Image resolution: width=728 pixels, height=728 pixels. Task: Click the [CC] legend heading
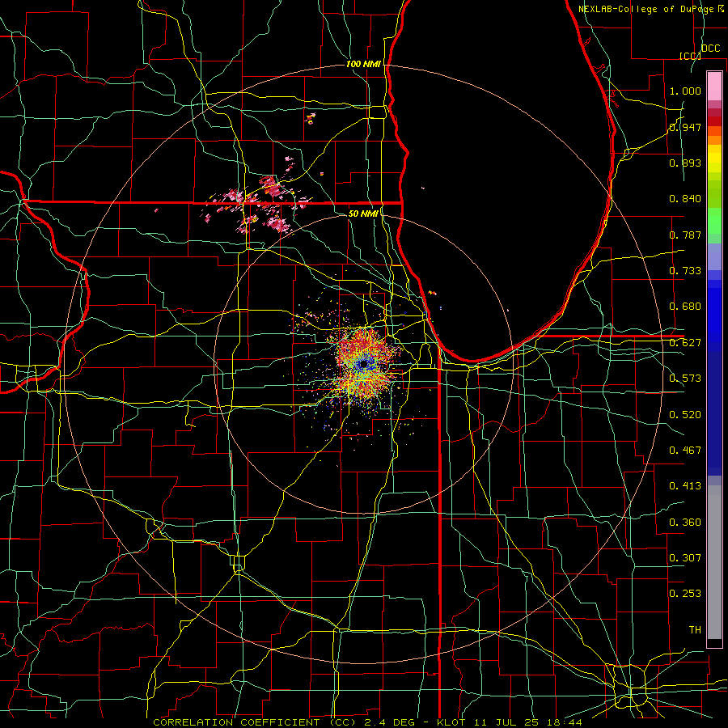(690, 56)
